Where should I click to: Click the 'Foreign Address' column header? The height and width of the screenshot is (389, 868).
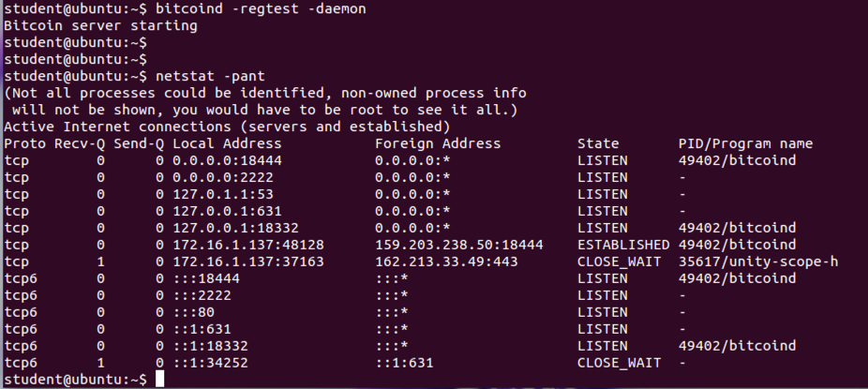click(438, 143)
